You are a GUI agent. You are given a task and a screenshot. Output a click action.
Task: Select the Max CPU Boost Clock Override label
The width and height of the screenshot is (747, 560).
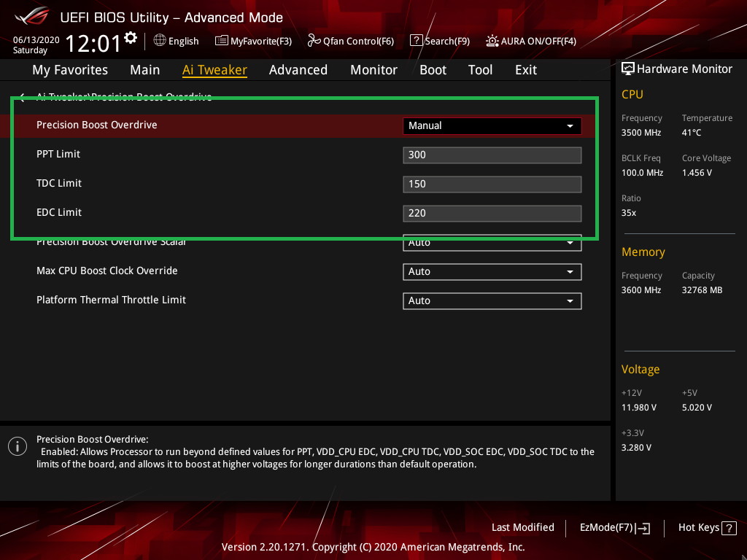click(107, 271)
